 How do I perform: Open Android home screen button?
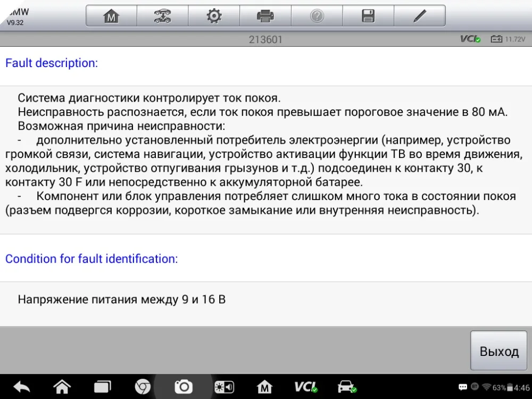point(62,387)
